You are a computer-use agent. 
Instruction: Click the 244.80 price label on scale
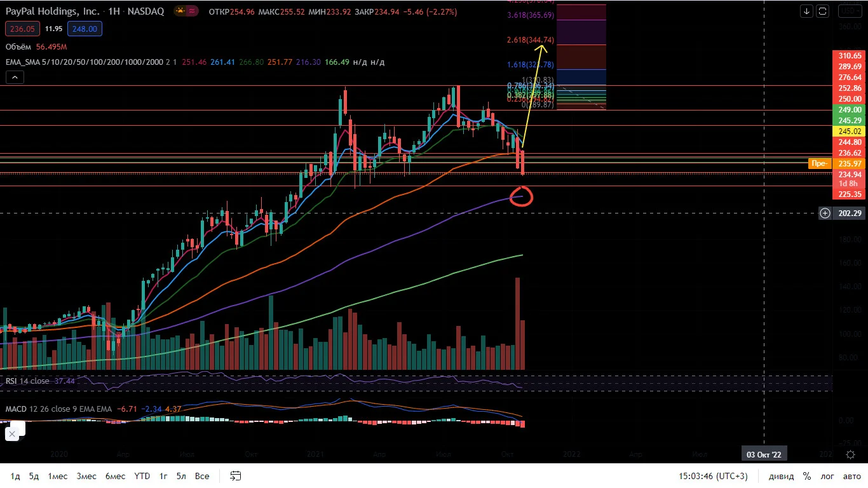pos(850,142)
